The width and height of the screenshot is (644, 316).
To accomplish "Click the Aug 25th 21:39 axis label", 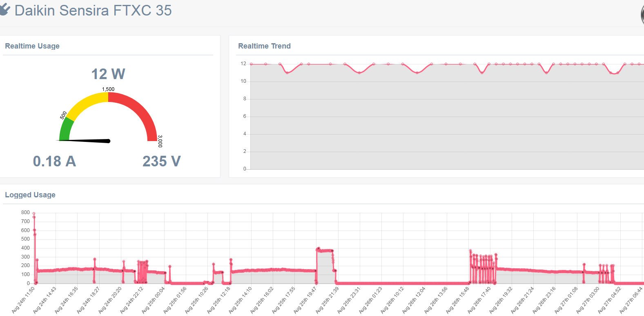I will tap(327, 300).
